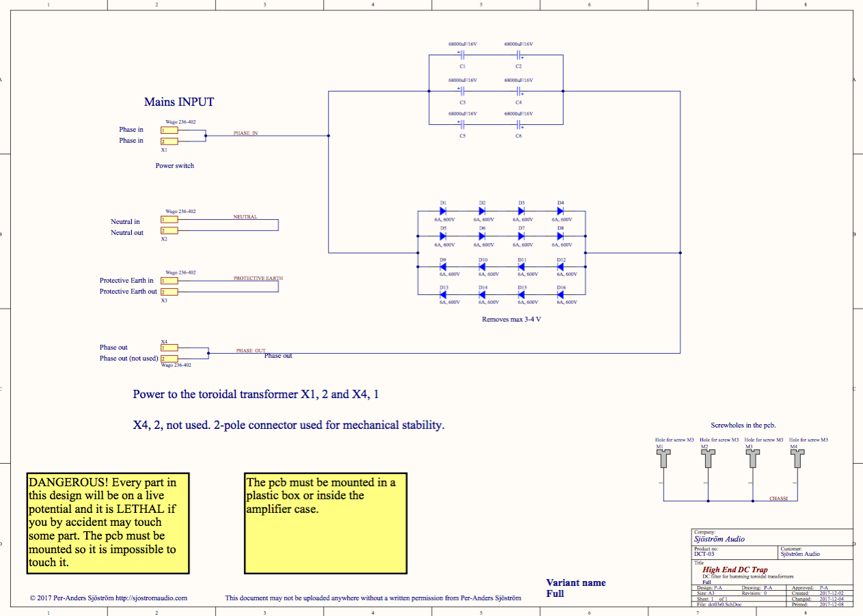Pick capacitor C6 symbol

coord(519,124)
